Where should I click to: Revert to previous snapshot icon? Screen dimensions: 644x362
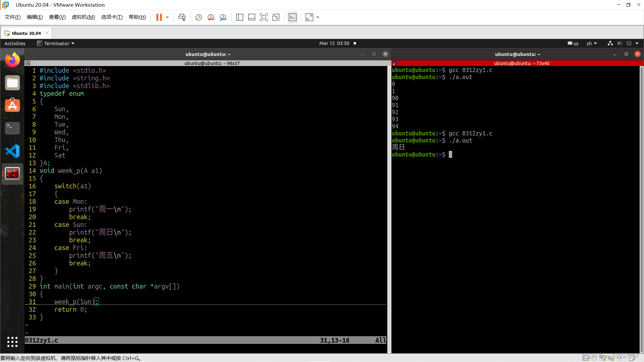[211, 17]
